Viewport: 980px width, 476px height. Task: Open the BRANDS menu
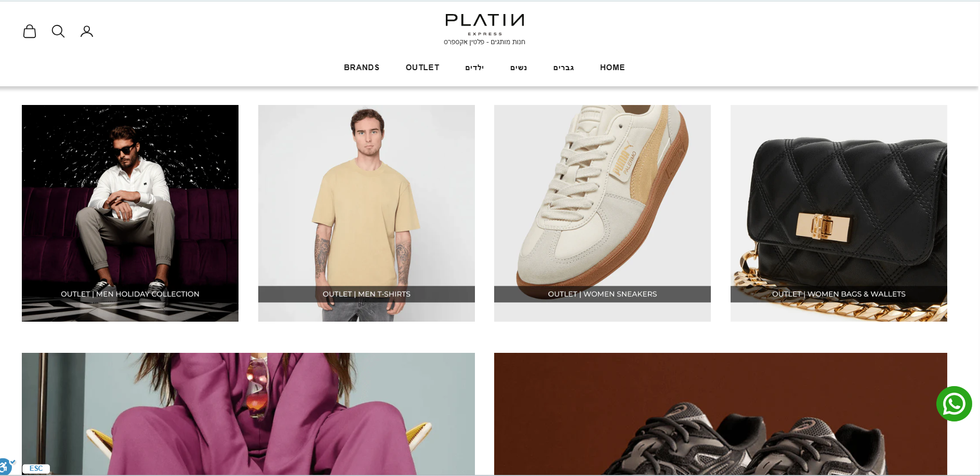[362, 68]
